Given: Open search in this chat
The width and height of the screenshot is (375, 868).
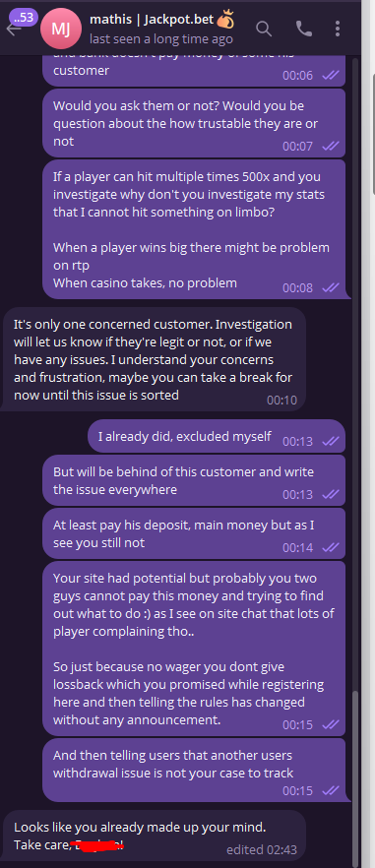Looking at the screenshot, I should 264,29.
